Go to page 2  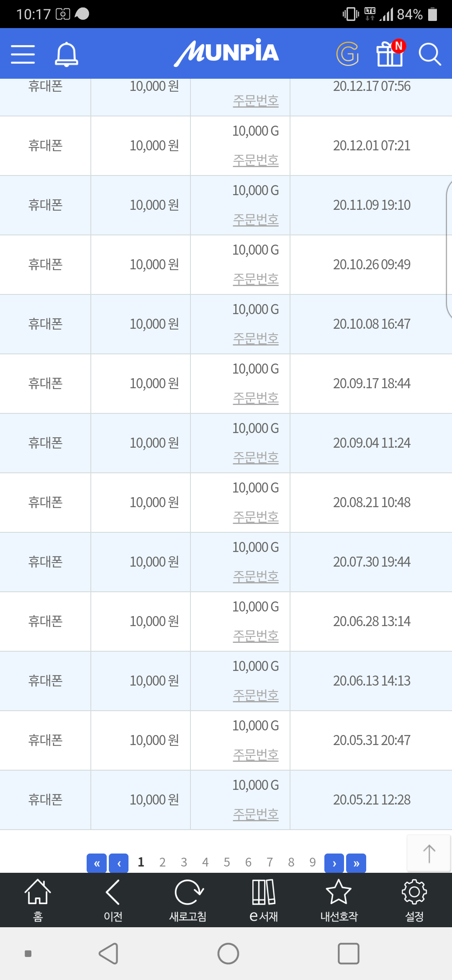pyautogui.click(x=162, y=862)
